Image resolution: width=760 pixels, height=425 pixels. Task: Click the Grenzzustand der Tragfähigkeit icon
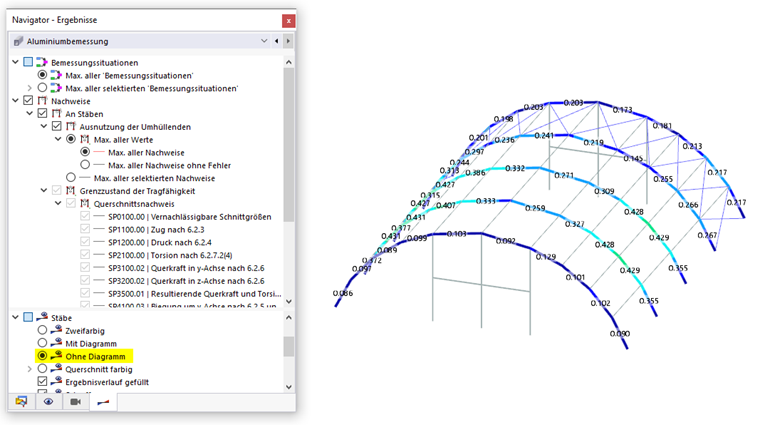(x=71, y=190)
